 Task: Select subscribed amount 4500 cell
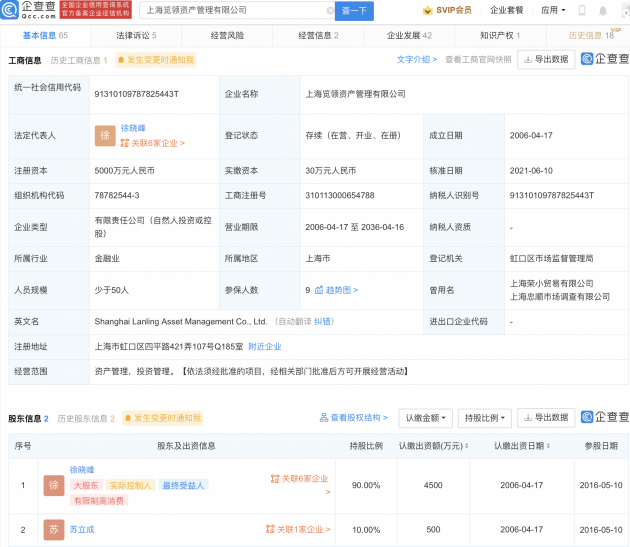[433, 486]
